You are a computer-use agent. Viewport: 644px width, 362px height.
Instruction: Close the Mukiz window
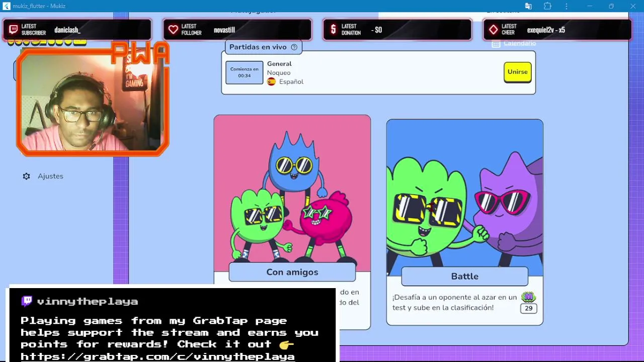[x=633, y=6]
